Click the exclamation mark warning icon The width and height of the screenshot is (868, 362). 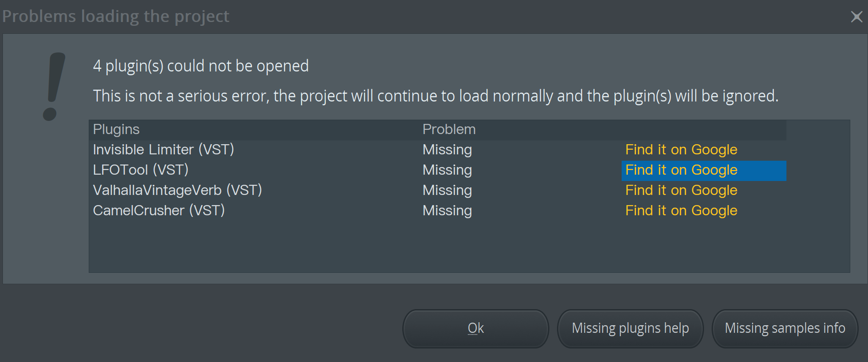[x=54, y=87]
